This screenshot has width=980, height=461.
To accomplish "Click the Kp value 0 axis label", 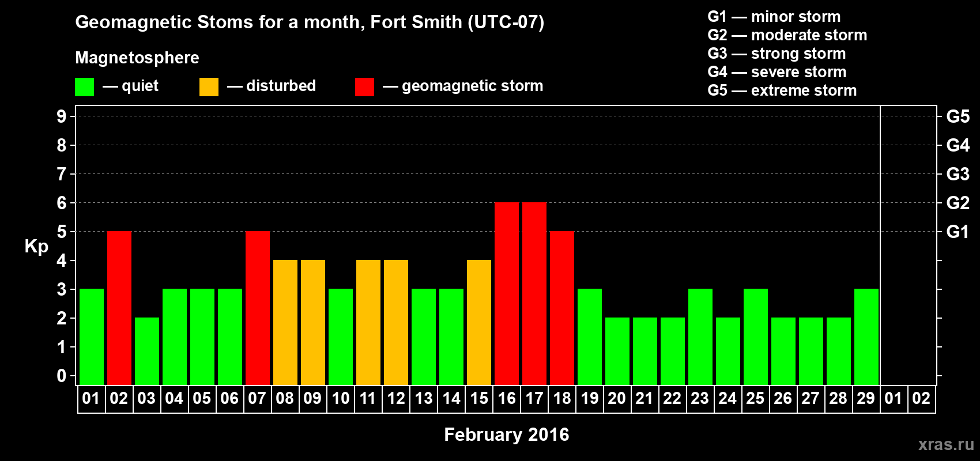I will (x=62, y=376).
